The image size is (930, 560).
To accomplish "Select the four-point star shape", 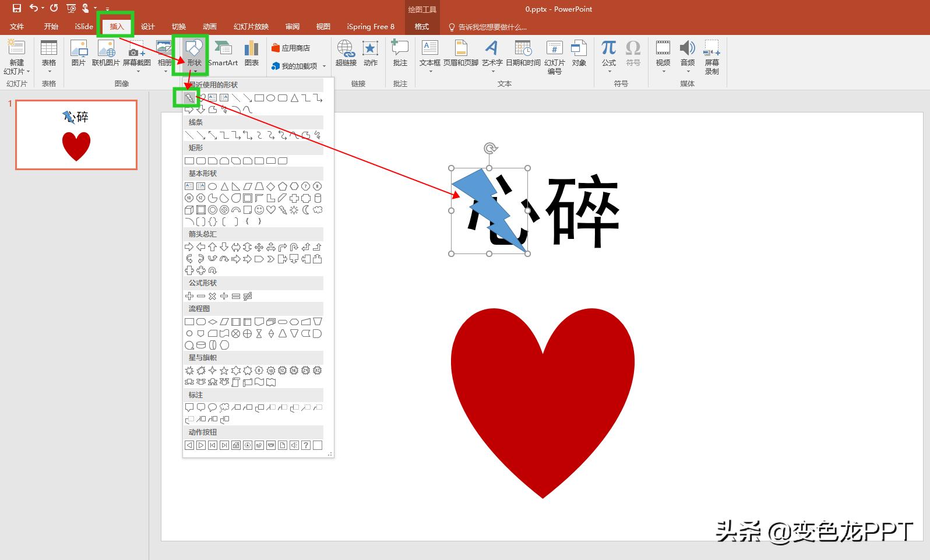I will point(213,371).
